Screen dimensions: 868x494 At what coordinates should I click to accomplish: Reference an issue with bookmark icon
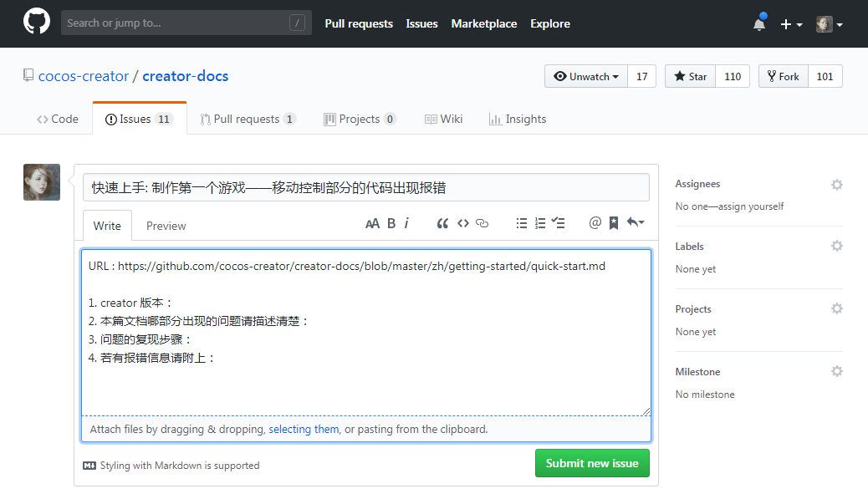(614, 223)
